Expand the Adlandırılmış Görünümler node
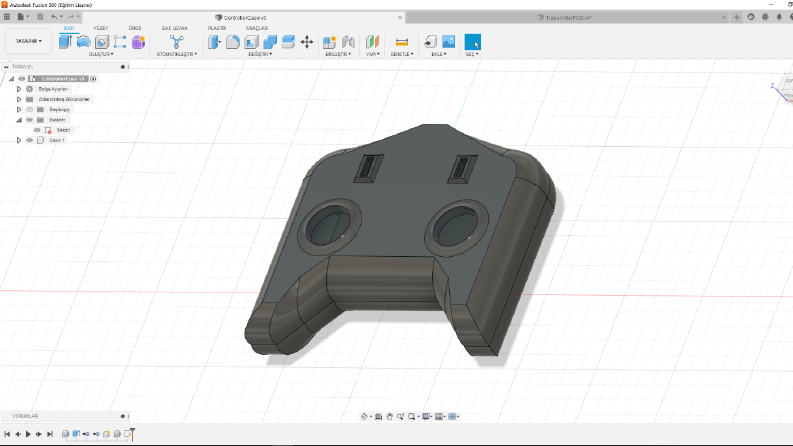This screenshot has width=793, height=446. click(x=19, y=99)
